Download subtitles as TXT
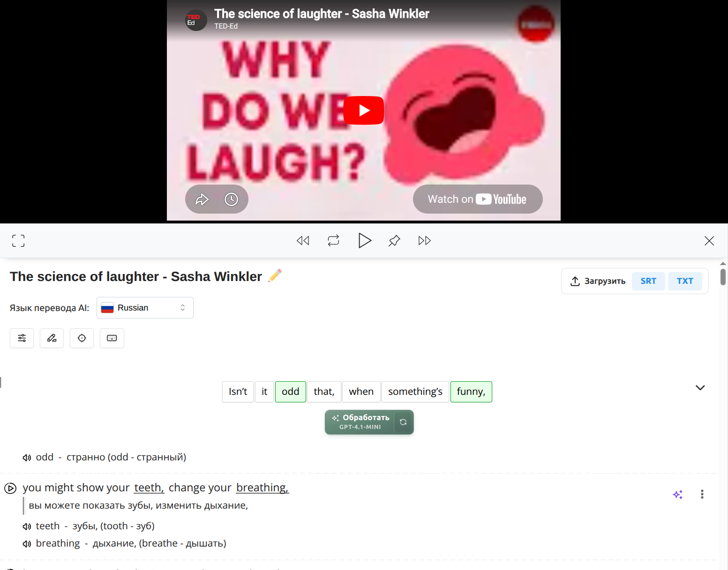This screenshot has height=570, width=728. click(x=684, y=281)
